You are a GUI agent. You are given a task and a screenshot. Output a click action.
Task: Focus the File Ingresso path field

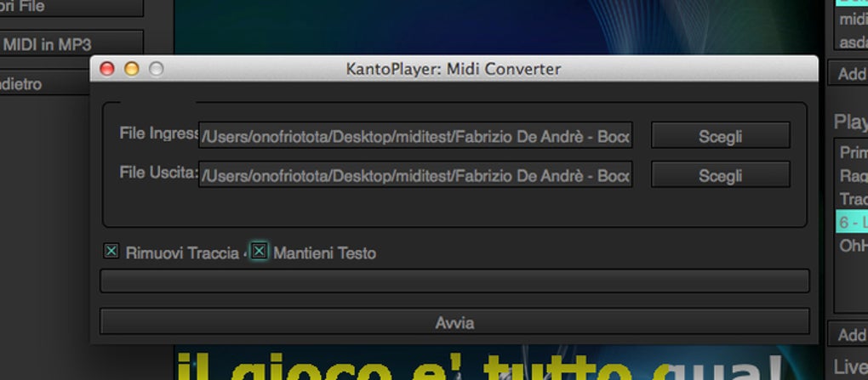point(416,135)
